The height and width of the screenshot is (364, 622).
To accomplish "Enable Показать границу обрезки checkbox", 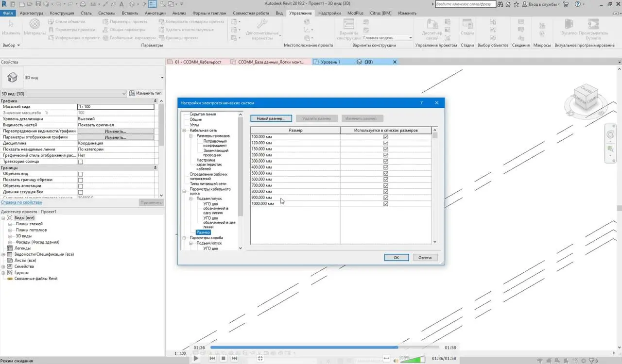I will (81, 180).
